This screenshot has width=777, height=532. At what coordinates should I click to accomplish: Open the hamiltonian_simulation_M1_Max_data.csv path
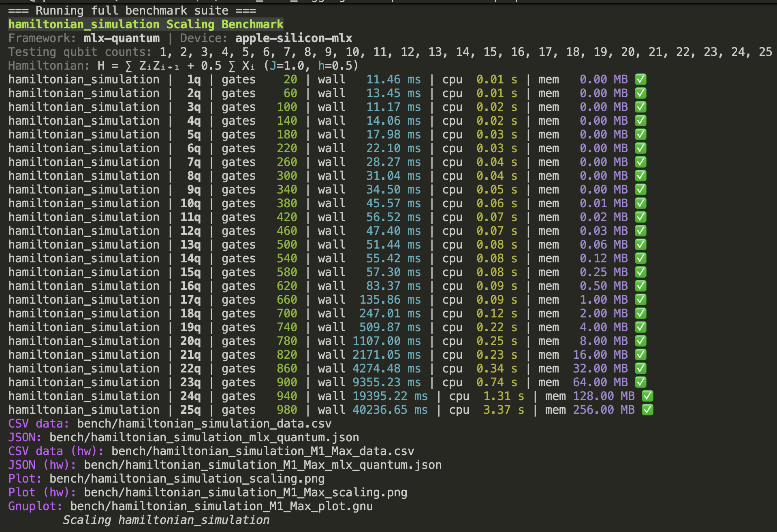(263, 451)
